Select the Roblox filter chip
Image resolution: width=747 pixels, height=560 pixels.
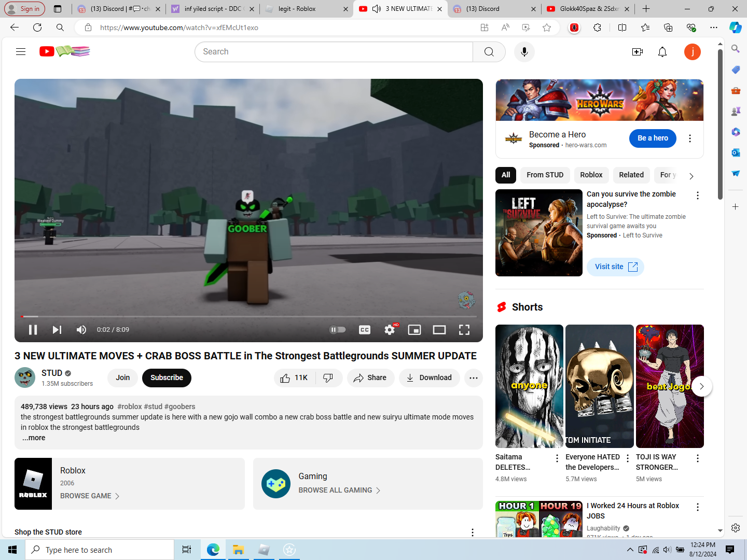point(591,175)
